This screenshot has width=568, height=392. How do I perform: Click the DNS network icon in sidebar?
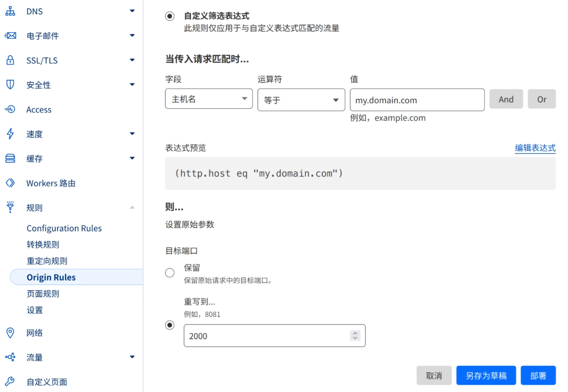(x=10, y=11)
